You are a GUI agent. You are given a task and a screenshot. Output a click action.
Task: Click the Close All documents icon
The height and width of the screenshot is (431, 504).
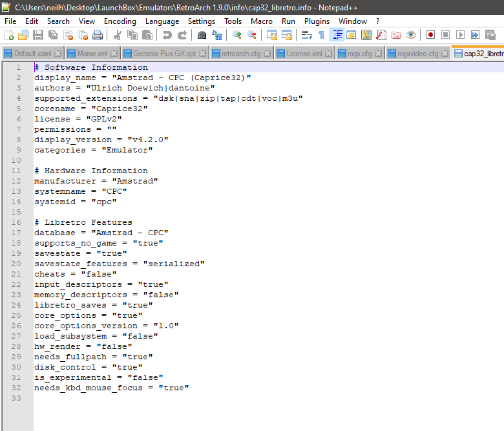point(83,35)
